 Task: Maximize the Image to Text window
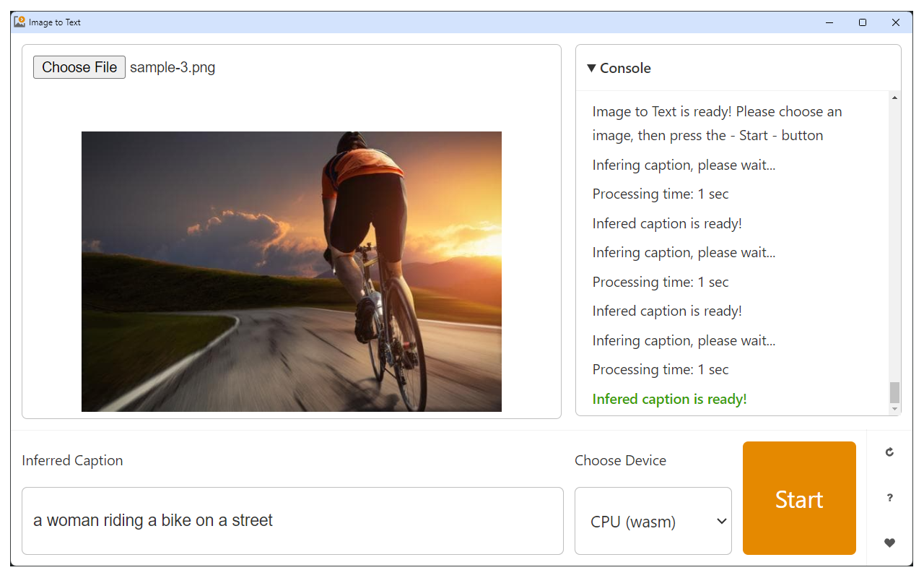click(x=863, y=22)
